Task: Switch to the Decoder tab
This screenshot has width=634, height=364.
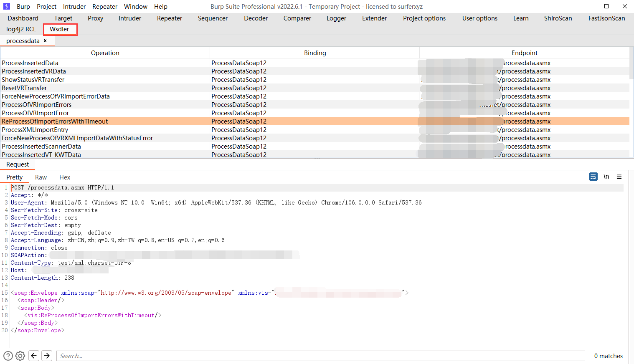Action: tap(256, 18)
